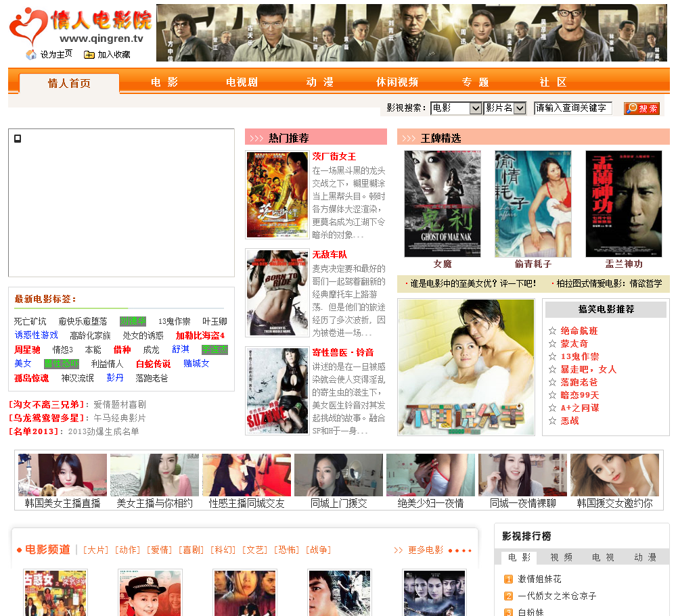This screenshot has width=678, height=616.
Task: Click the Born to Ride poster thumbnail
Action: pos(277,293)
